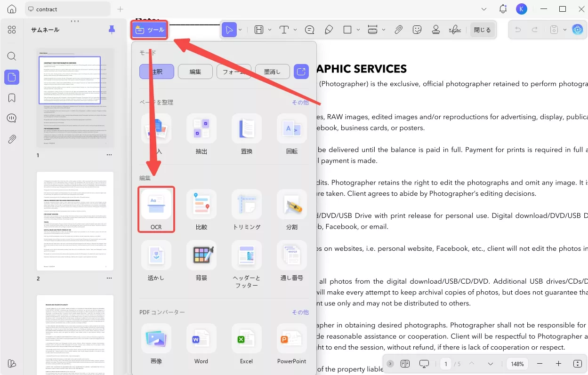Open the 通し番号 Bates numbering tool

[x=292, y=261]
